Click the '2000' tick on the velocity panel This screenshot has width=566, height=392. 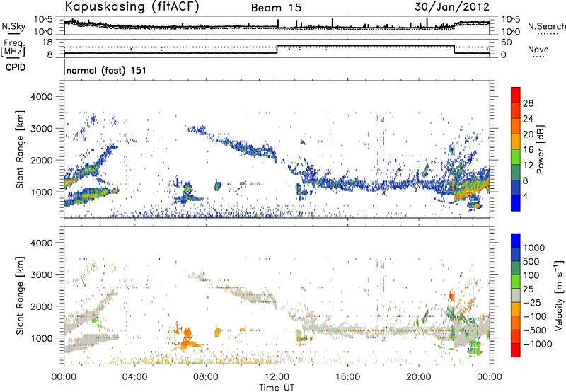coord(41,306)
